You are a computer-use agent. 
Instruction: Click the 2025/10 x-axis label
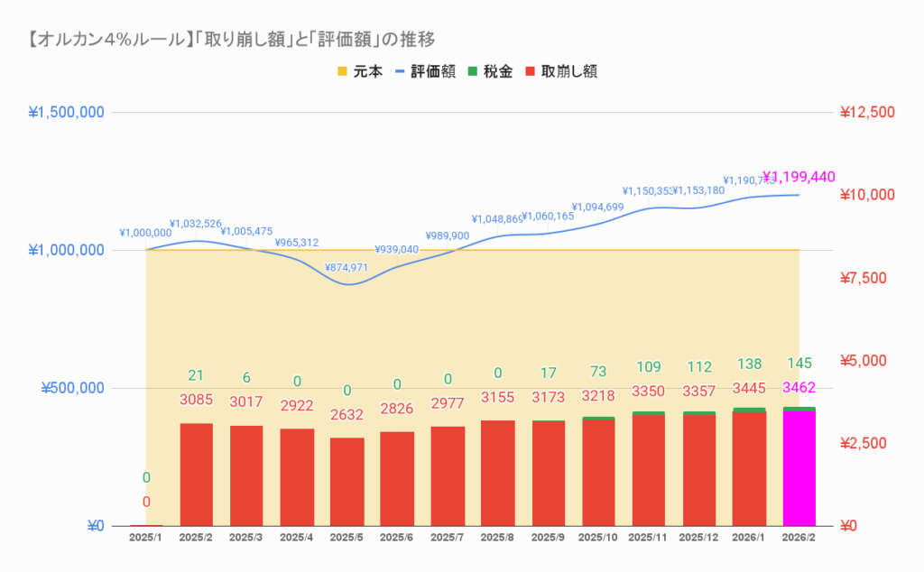(x=598, y=537)
